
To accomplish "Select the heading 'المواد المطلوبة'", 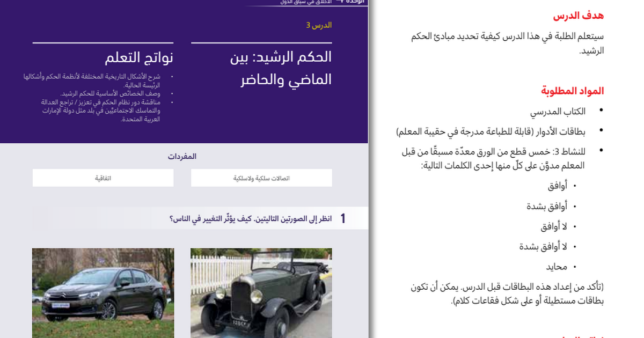I will pyautogui.click(x=572, y=91).
